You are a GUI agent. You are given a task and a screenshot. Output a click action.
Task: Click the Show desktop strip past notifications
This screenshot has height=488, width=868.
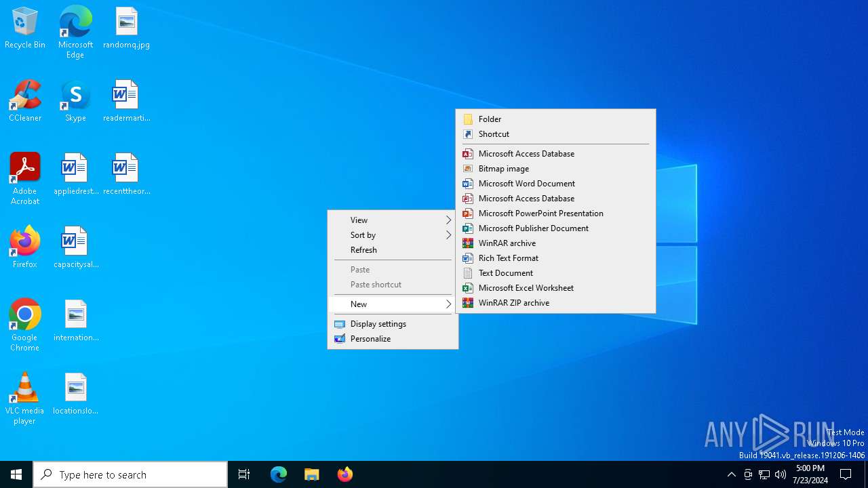(866, 474)
